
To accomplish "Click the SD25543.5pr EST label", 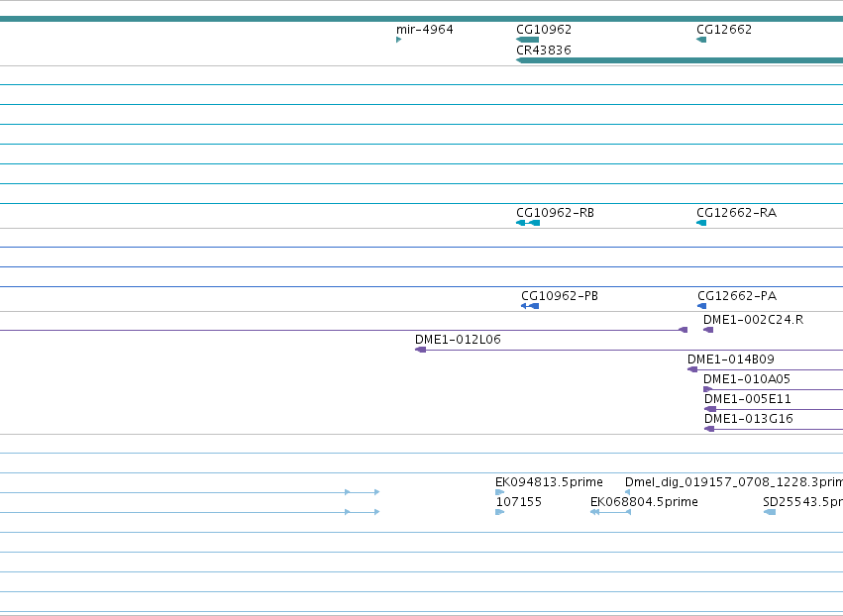I will tap(802, 502).
